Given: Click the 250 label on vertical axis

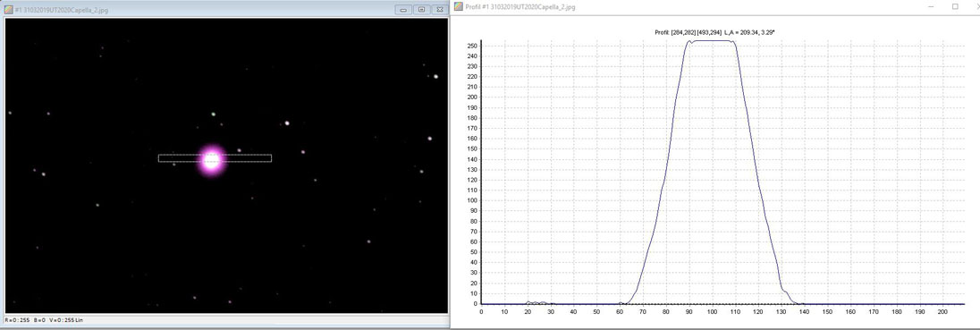Looking at the screenshot, I should [472, 46].
